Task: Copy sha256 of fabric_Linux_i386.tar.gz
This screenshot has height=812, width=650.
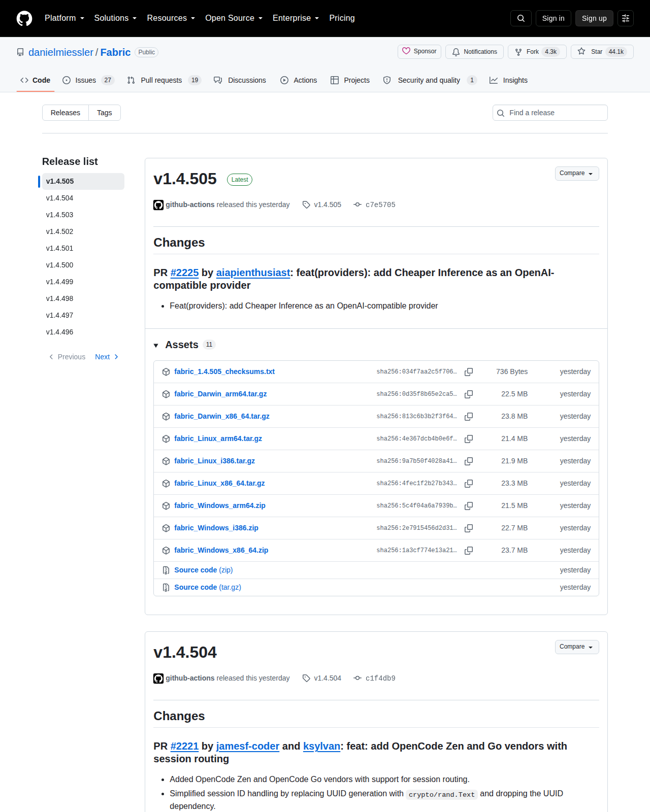Action: pos(469,461)
